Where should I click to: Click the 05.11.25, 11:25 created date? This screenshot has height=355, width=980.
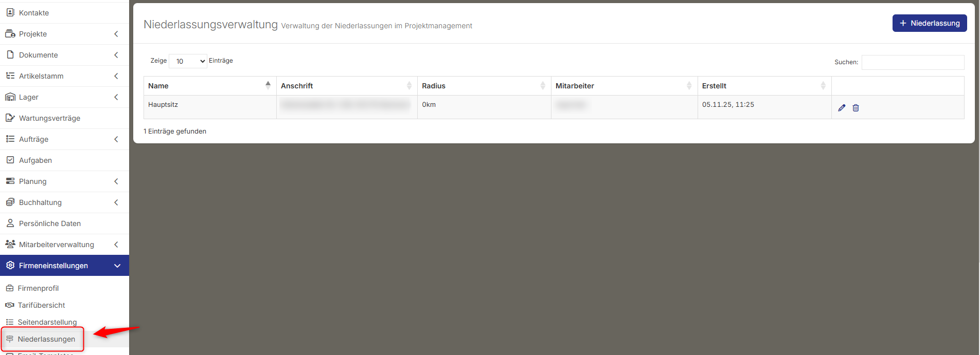[x=728, y=104]
